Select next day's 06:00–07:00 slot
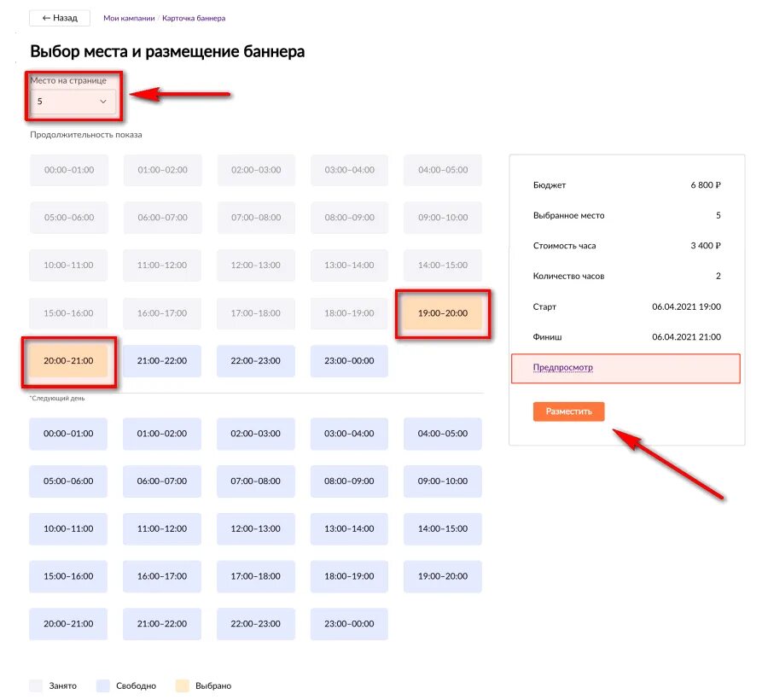This screenshot has height=700, width=768. [x=162, y=481]
